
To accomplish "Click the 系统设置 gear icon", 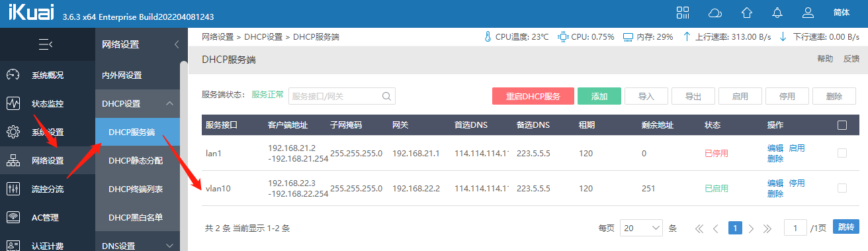I will click(13, 132).
